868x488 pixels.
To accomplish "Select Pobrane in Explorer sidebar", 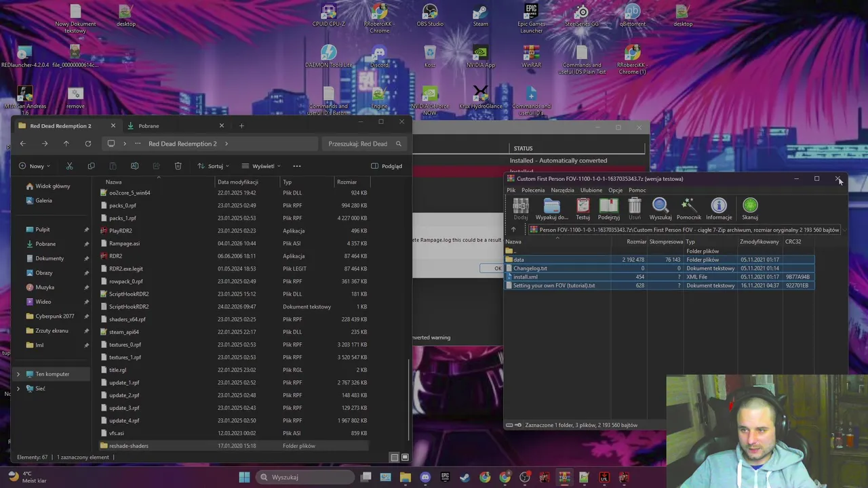I will click(x=45, y=244).
